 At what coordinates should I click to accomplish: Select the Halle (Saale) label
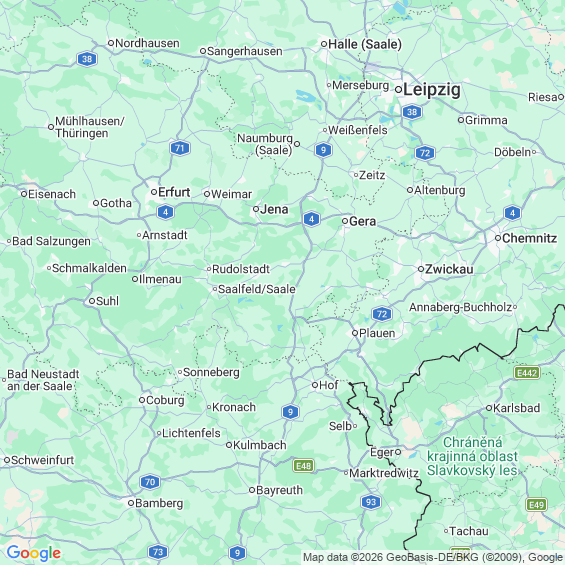pos(365,44)
